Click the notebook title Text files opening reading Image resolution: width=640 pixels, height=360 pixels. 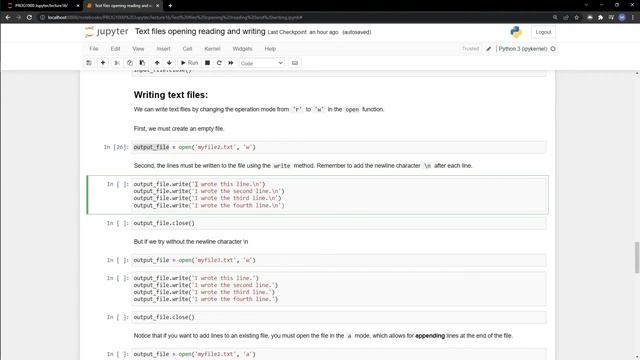tap(200, 31)
